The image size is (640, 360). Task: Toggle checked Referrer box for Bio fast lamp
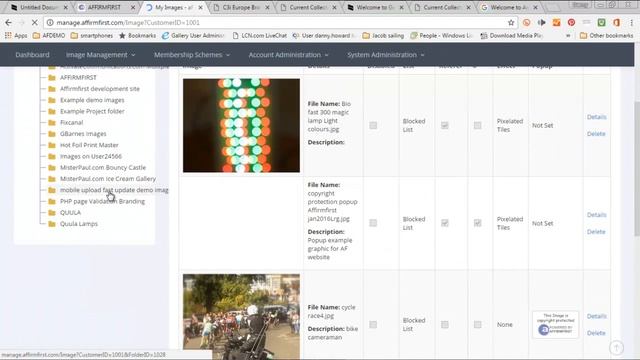pyautogui.click(x=445, y=125)
